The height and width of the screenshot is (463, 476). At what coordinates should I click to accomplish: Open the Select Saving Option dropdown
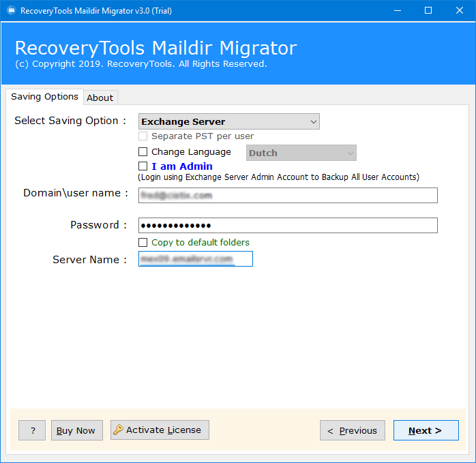[229, 121]
